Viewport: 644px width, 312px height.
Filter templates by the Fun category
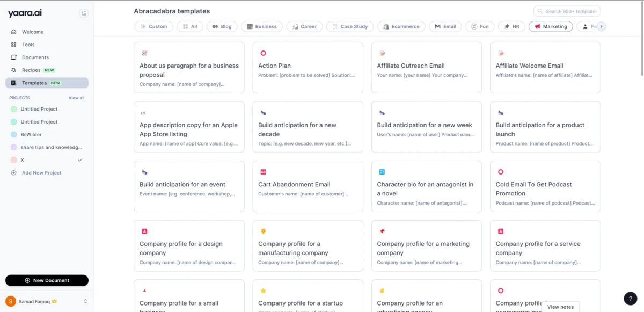tap(480, 26)
